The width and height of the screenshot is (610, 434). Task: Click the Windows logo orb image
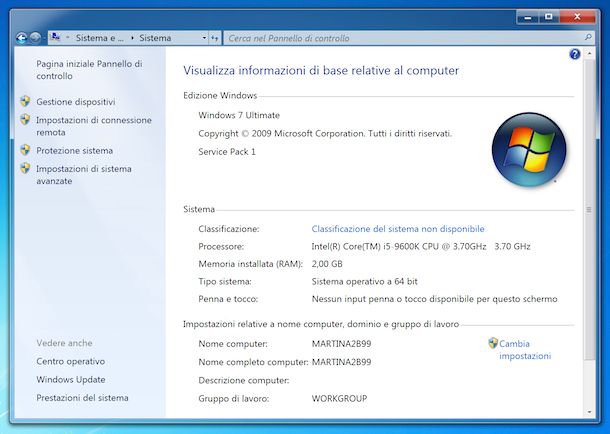529,150
